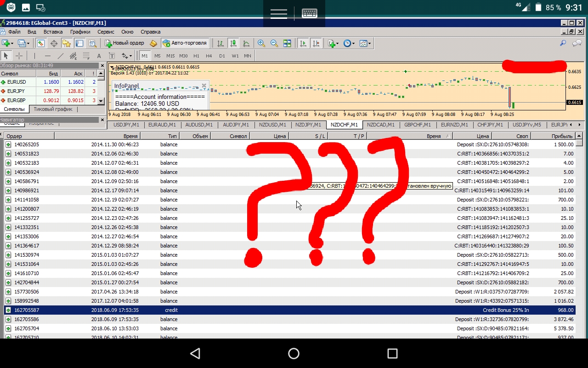This screenshot has width=588, height=368.
Task: Select the Text Label tool
Action: 112,56
